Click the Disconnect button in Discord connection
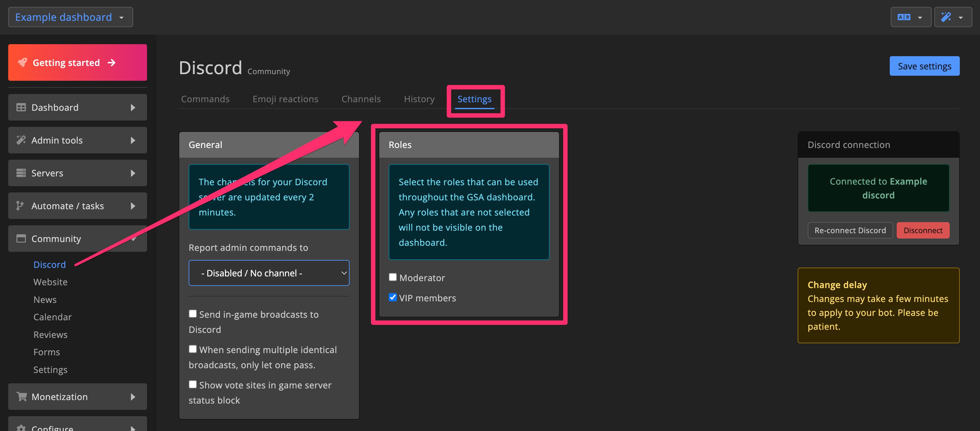Screen dimensions: 980x431 pos(923,230)
